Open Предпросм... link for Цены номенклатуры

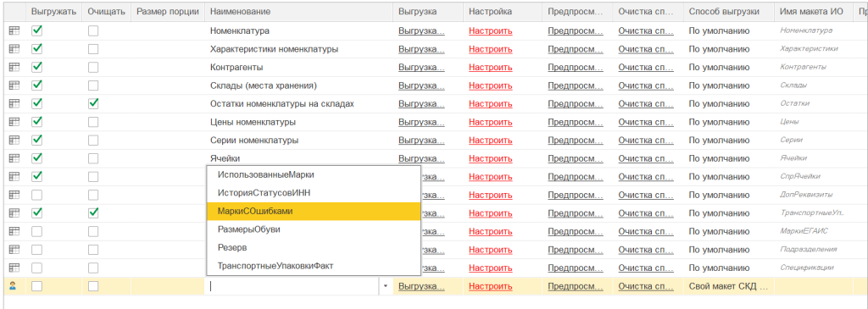[x=576, y=122]
